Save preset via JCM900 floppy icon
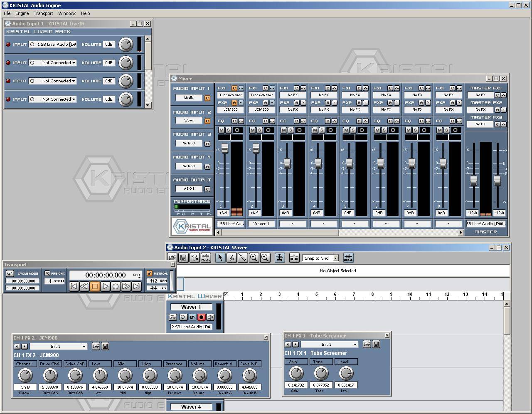This screenshot has height=414, width=532. (105, 346)
